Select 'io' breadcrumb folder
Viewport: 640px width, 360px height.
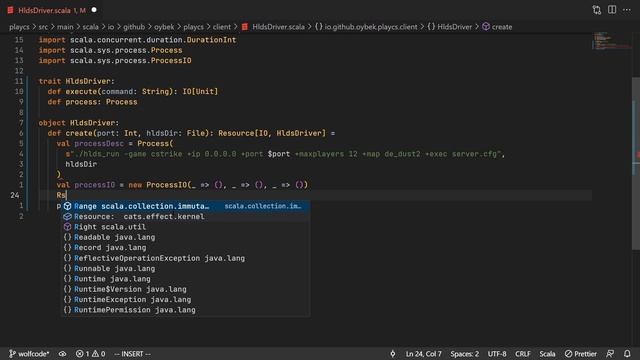point(111,27)
